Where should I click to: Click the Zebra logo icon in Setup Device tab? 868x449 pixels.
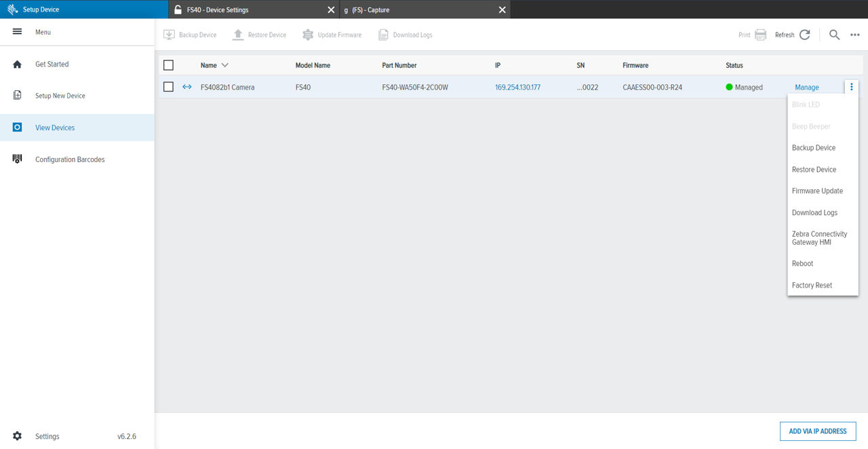(x=13, y=9)
